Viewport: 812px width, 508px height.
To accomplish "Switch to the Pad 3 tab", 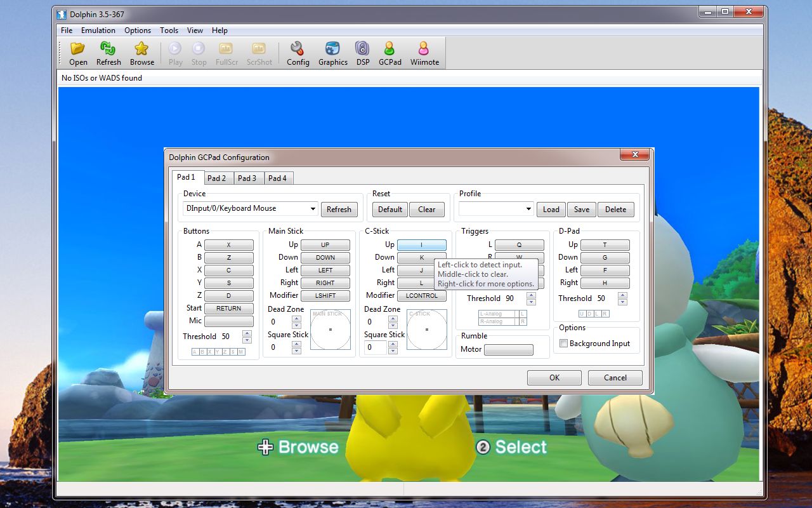I will (x=247, y=178).
